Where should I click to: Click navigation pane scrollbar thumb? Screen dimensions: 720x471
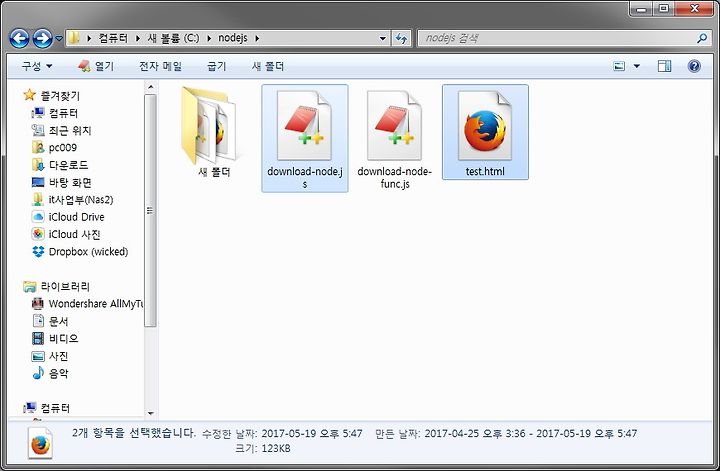point(150,210)
